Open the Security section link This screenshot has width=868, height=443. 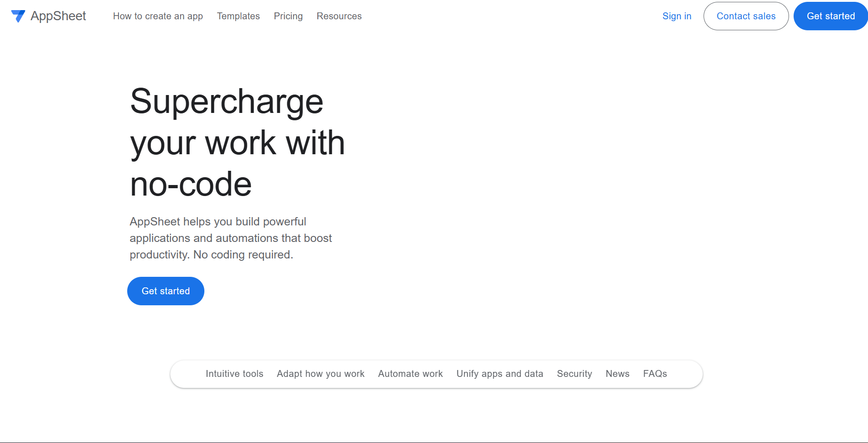click(x=575, y=374)
